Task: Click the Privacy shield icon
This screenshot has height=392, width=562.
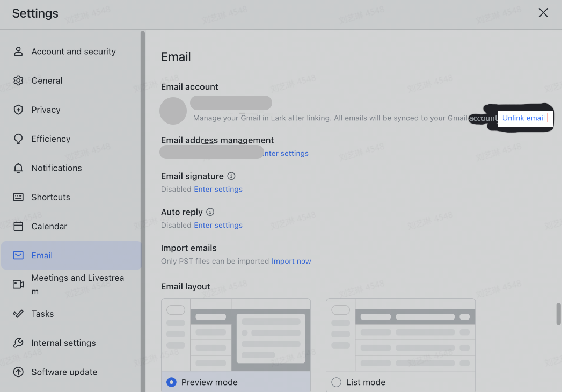Action: 18,110
